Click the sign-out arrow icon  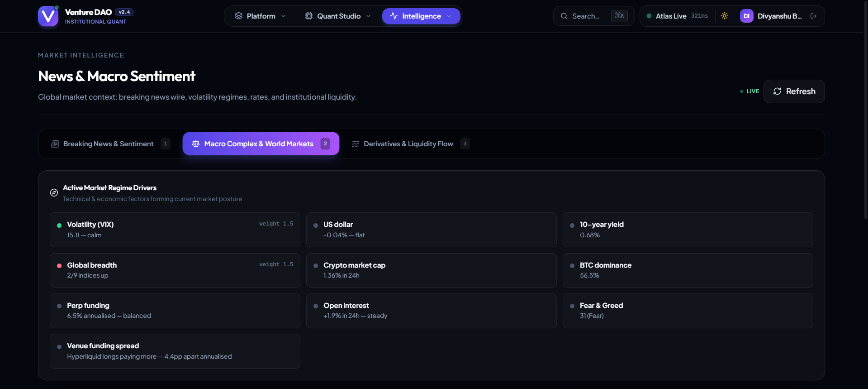[813, 16]
